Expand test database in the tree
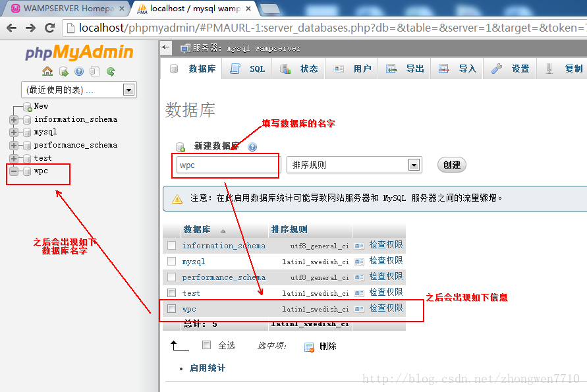Screen dimensions: 587x392 [x=14, y=158]
